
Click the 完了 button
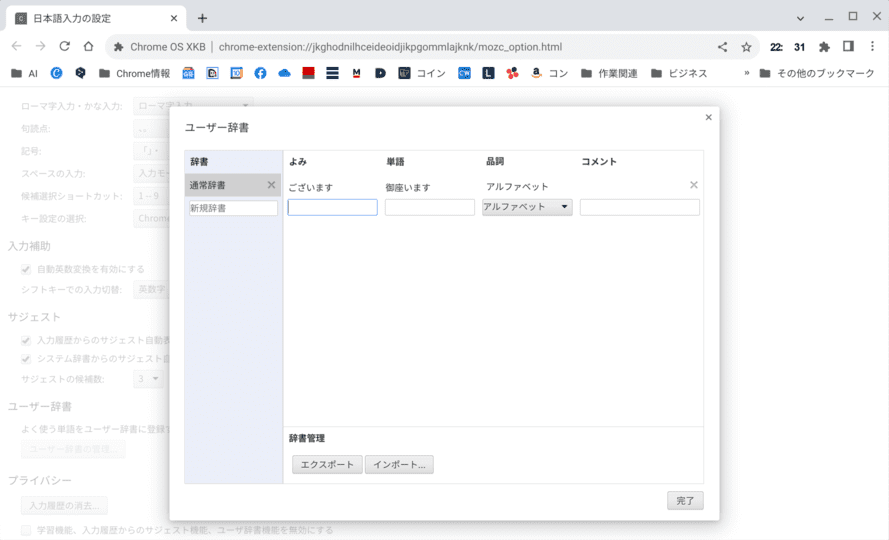(x=685, y=501)
